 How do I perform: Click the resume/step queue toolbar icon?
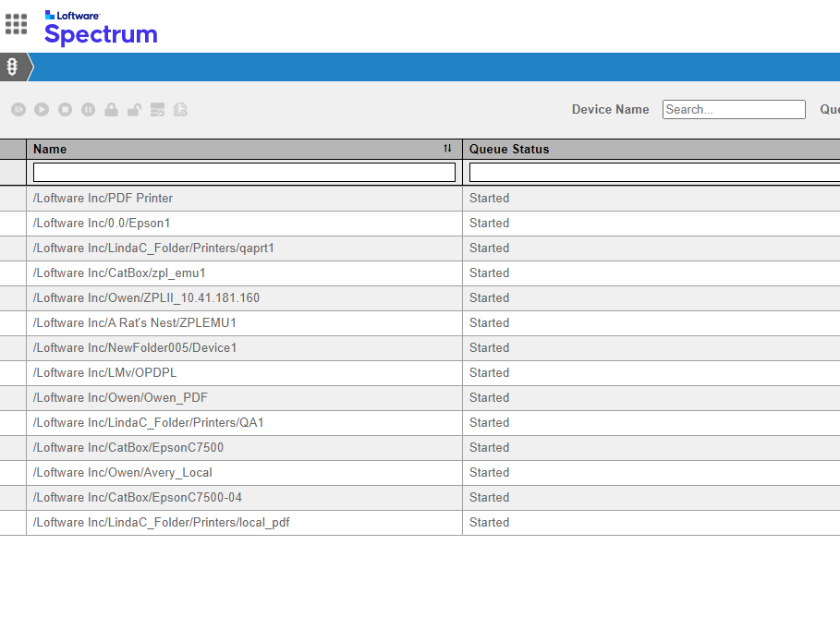[18, 110]
